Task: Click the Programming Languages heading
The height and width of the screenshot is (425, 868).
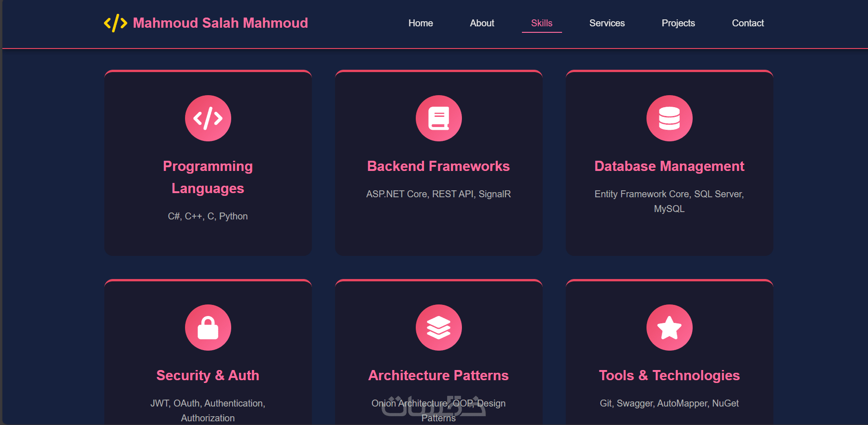Action: (x=208, y=177)
